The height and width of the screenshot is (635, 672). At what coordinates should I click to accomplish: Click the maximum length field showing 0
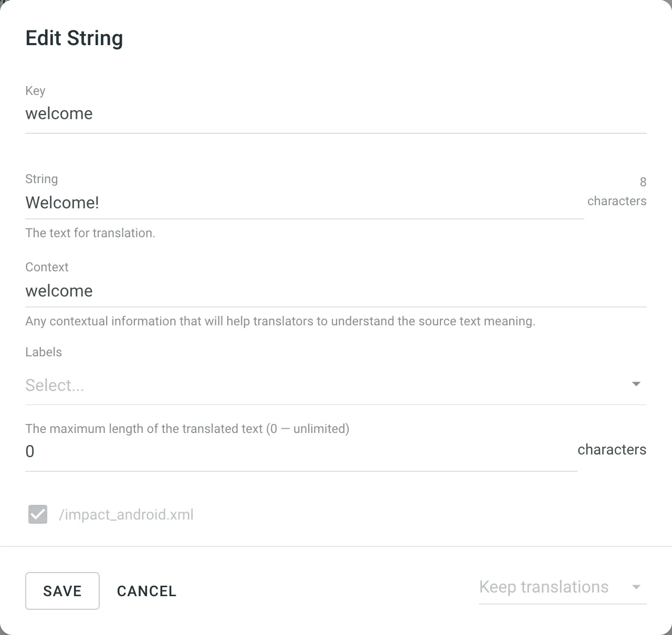(x=300, y=451)
